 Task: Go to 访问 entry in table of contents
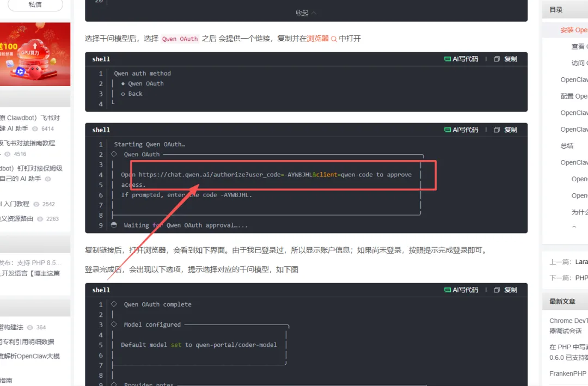(x=579, y=63)
